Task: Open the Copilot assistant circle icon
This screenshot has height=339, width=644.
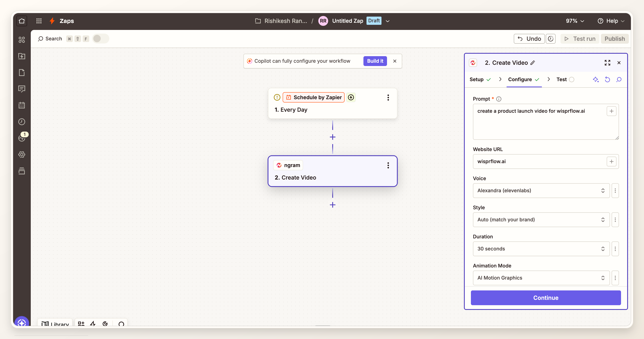Action: 22,322
